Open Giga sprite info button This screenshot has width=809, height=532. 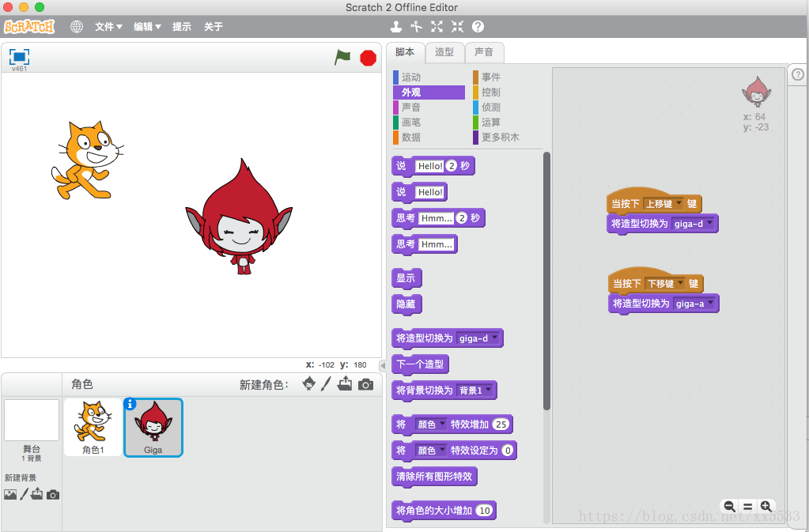(x=130, y=404)
